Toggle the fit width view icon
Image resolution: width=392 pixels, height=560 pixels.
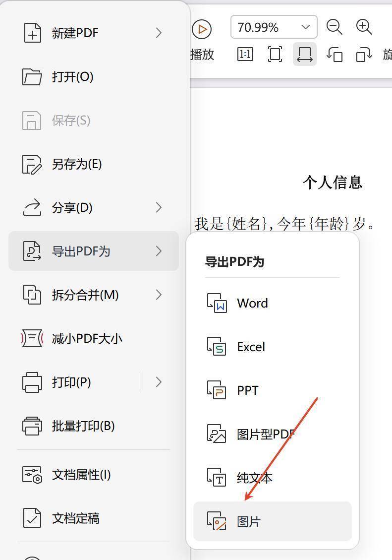tap(304, 54)
